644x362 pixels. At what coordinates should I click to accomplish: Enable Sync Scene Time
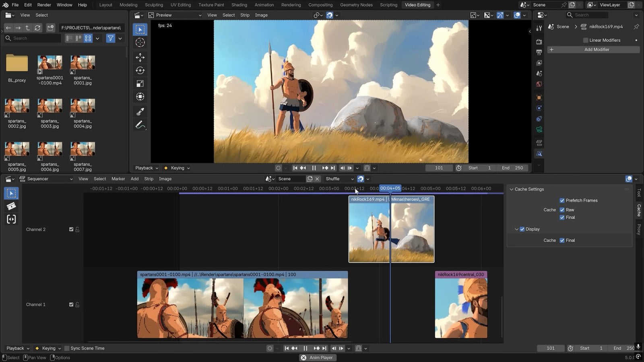tap(67, 348)
